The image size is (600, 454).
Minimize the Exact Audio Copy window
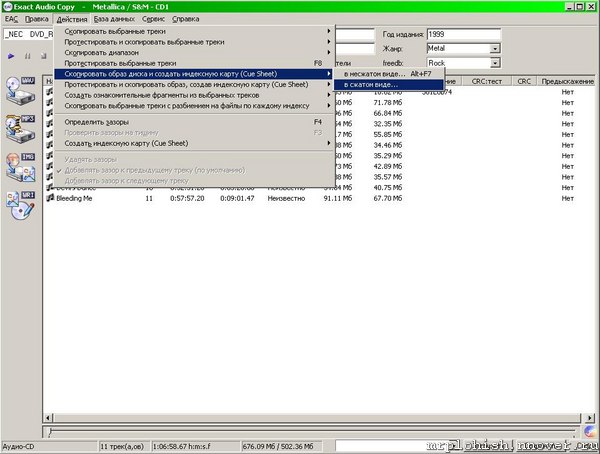(570, 7)
